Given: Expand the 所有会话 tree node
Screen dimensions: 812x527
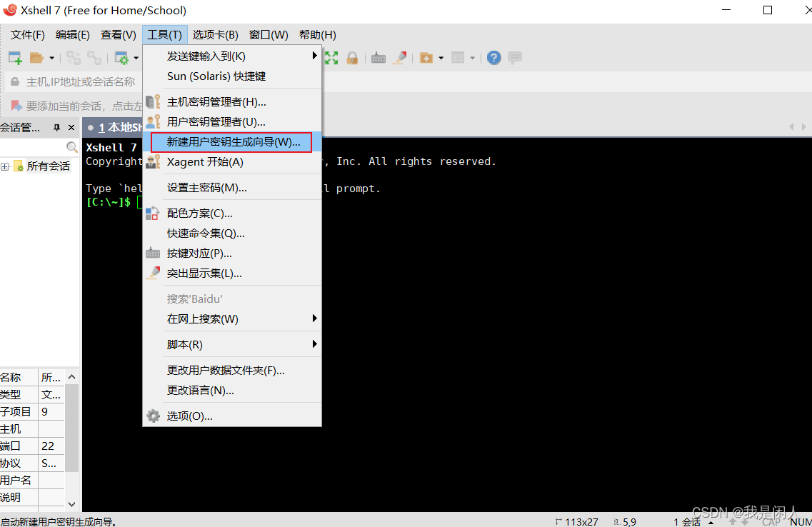Looking at the screenshot, I should tap(5, 166).
